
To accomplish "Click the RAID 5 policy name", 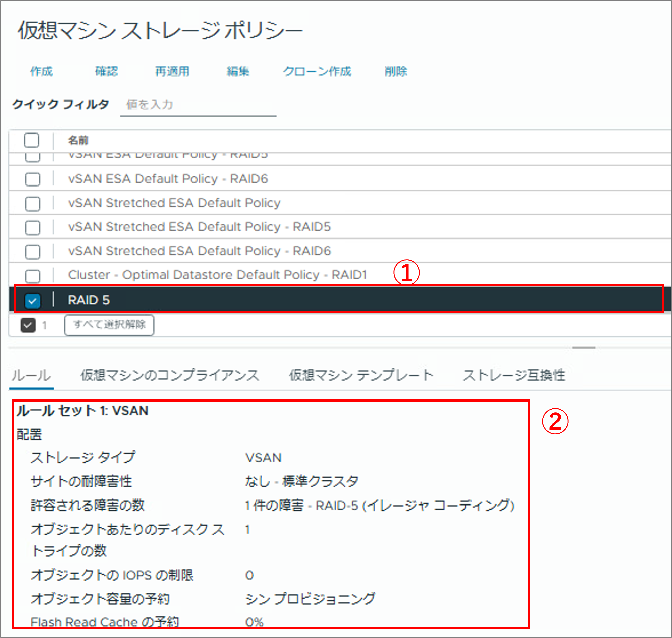I will pyautogui.click(x=89, y=300).
